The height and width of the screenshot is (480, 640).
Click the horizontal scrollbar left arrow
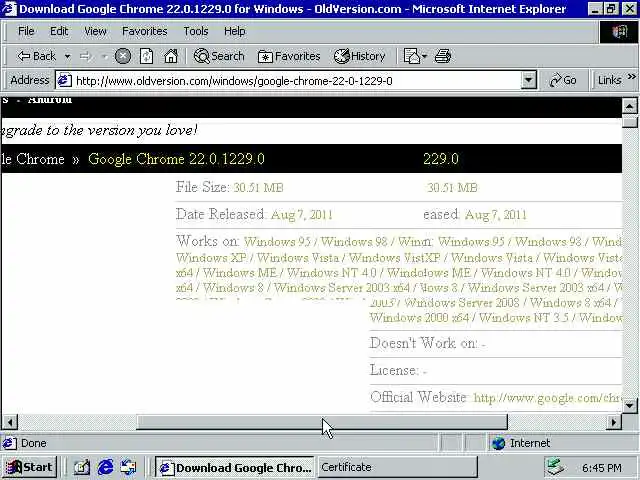(10, 422)
